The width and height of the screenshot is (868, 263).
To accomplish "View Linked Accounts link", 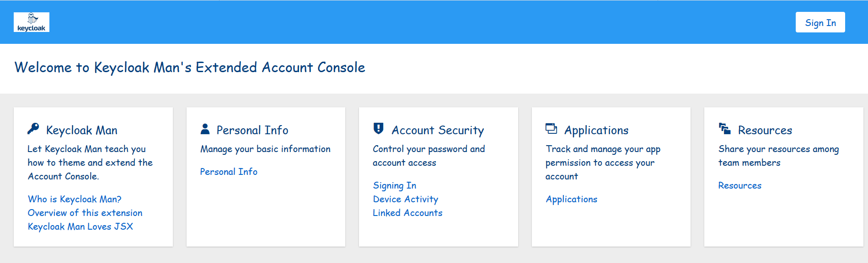I will [407, 213].
